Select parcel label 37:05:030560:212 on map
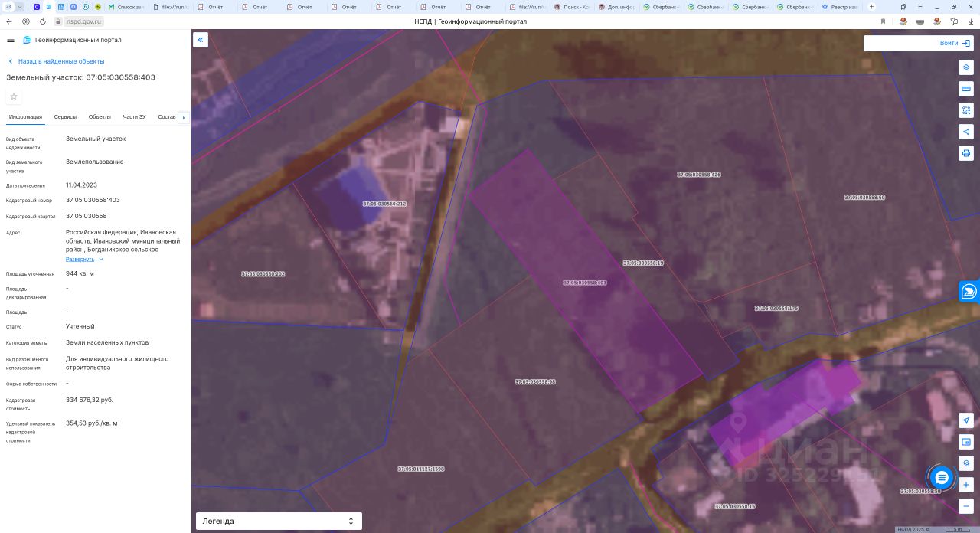Image resolution: width=980 pixels, height=533 pixels. [x=384, y=204]
